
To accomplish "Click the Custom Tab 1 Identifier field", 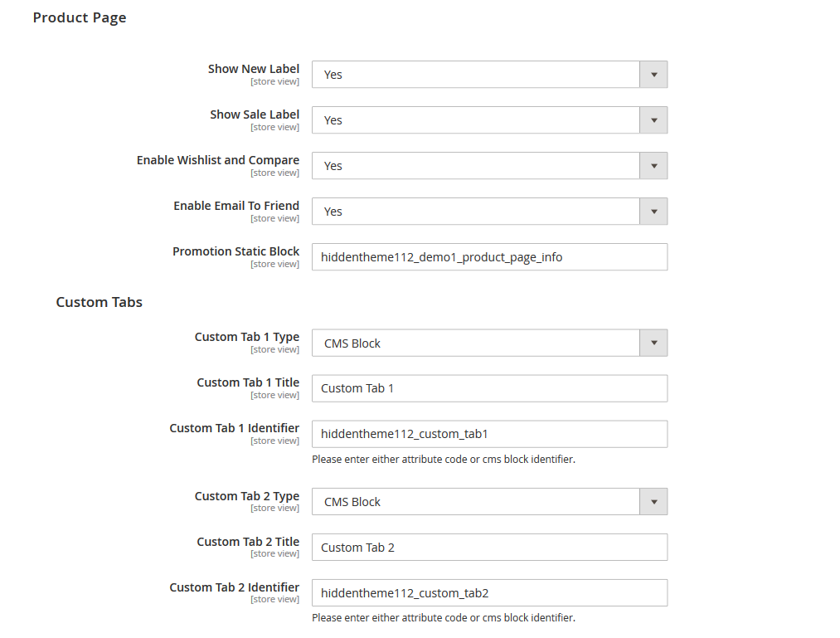I will click(x=489, y=433).
